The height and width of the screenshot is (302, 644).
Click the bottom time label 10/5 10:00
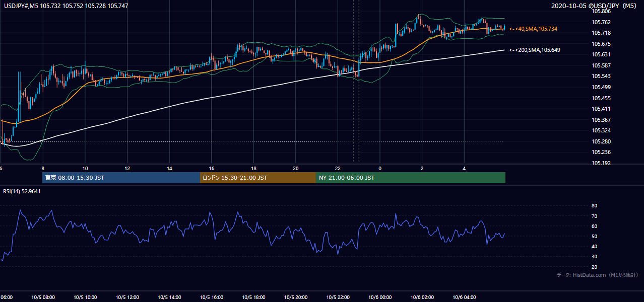pyautogui.click(x=85, y=297)
